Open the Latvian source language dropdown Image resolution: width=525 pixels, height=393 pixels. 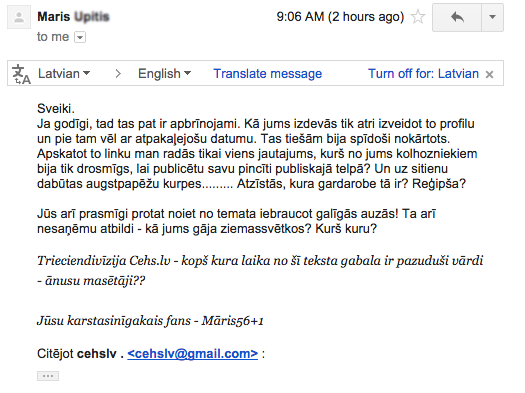(x=64, y=73)
